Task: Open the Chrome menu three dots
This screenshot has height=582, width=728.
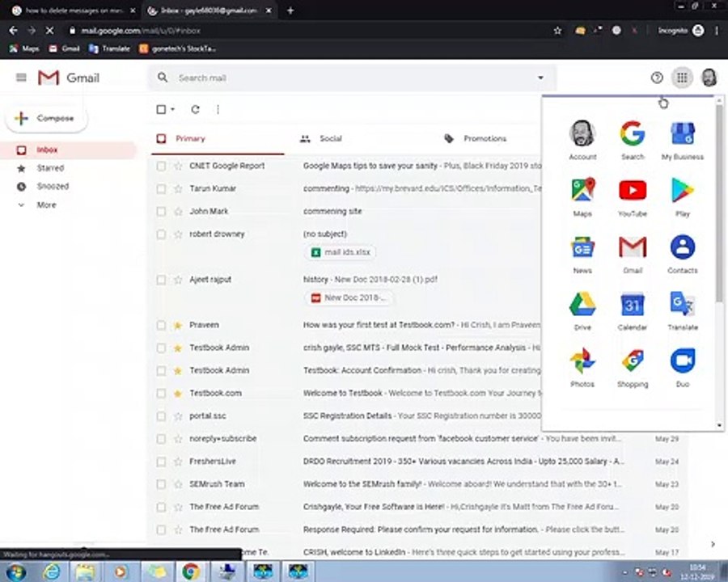Action: (x=717, y=31)
